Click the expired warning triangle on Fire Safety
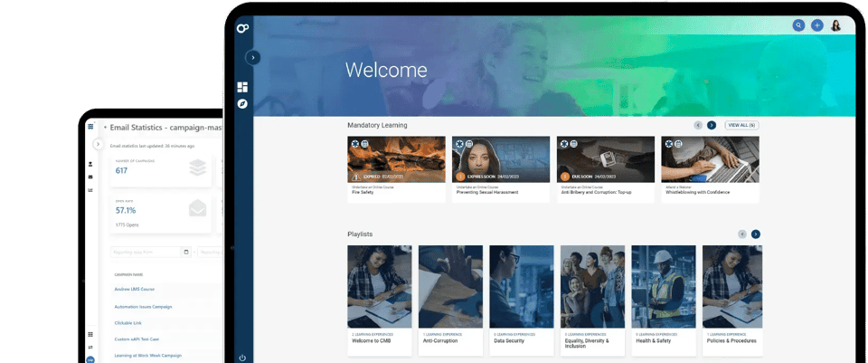Image resolution: width=868 pixels, height=363 pixels. 355,177
